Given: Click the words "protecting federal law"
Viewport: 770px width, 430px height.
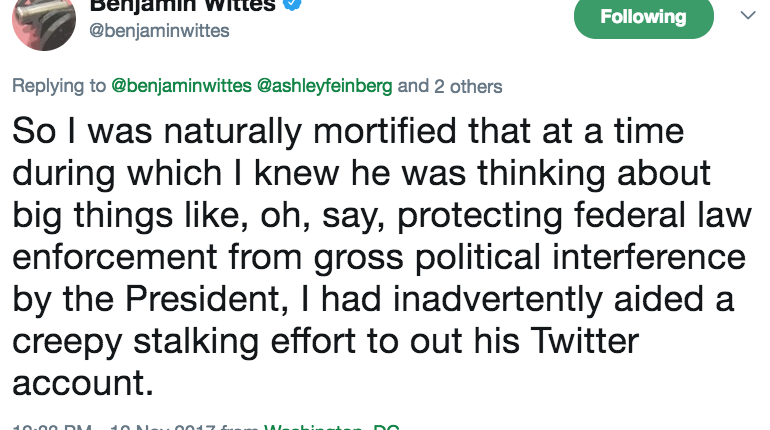Looking at the screenshot, I should point(575,216).
